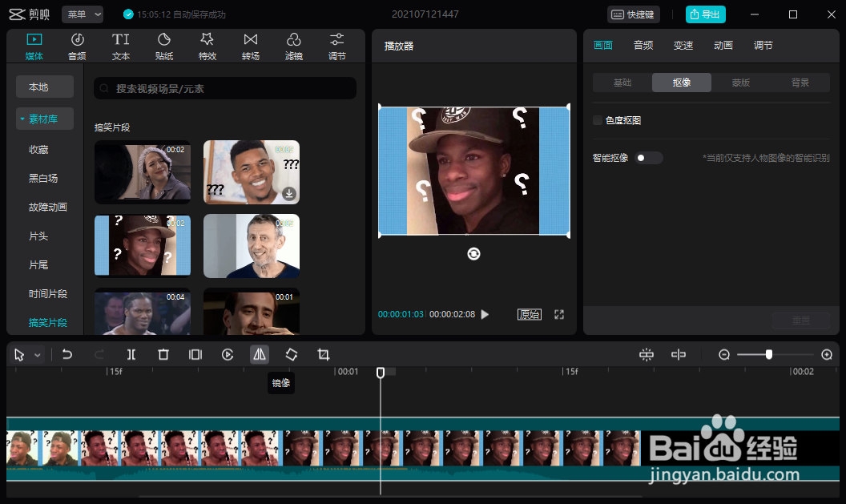The image size is (846, 504).
Task: Toggle the timeline linkage icon
Action: pyautogui.click(x=679, y=354)
